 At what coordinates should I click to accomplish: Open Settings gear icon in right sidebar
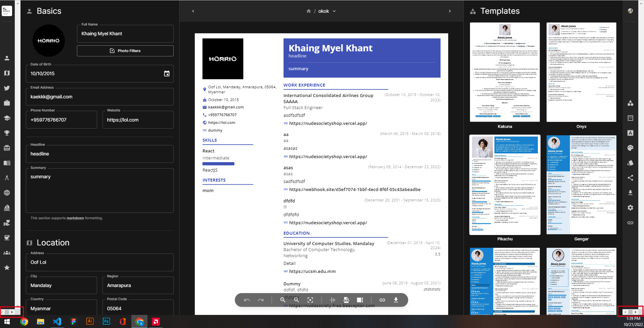tap(631, 208)
